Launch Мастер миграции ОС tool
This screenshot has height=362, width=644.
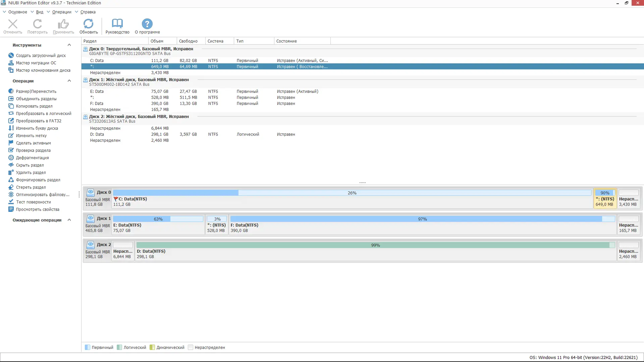click(x=36, y=63)
